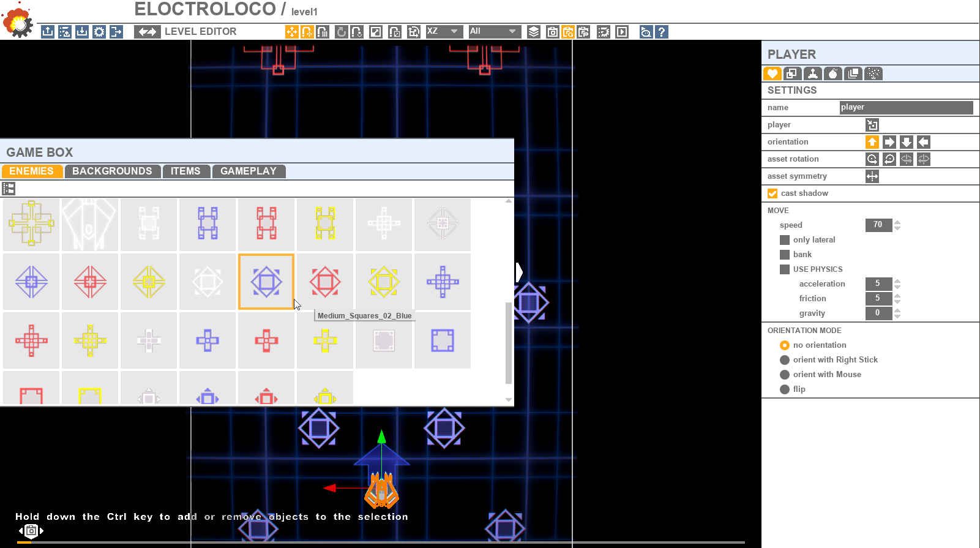The image size is (980, 548).
Task: Open the All filter dropdown
Action: click(495, 31)
